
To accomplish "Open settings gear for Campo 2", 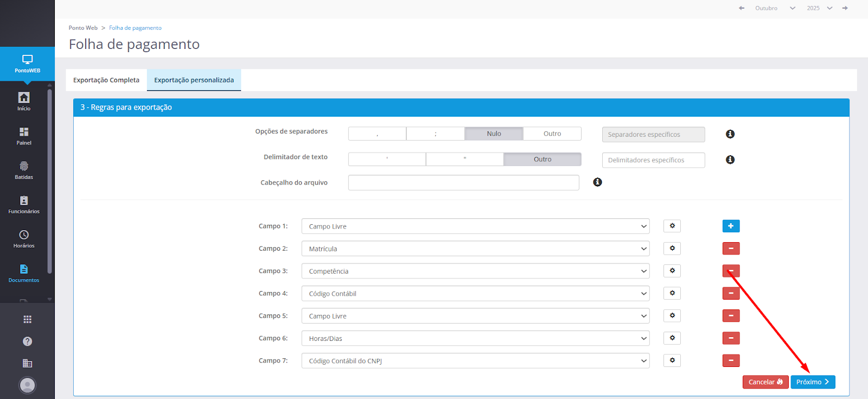I will pos(672,248).
